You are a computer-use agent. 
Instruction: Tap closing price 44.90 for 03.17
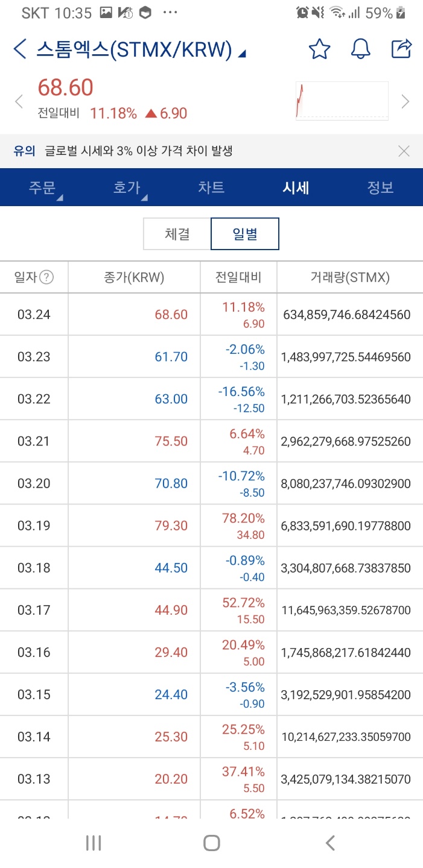click(171, 610)
